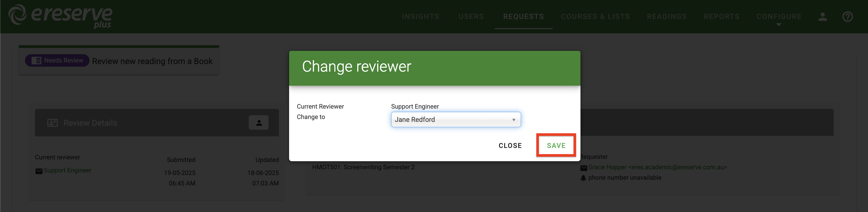Open the Users menu item
This screenshot has height=212, width=868.
coord(471,16)
